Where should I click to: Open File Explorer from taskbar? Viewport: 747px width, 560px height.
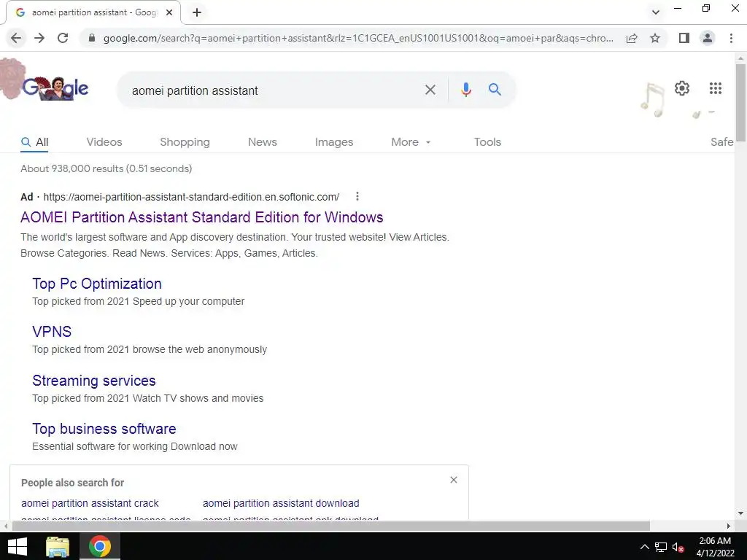57,546
